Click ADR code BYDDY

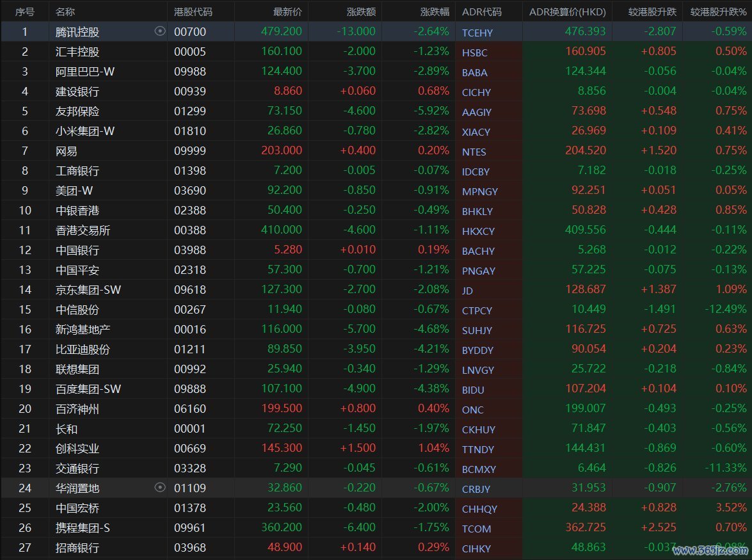click(x=477, y=351)
